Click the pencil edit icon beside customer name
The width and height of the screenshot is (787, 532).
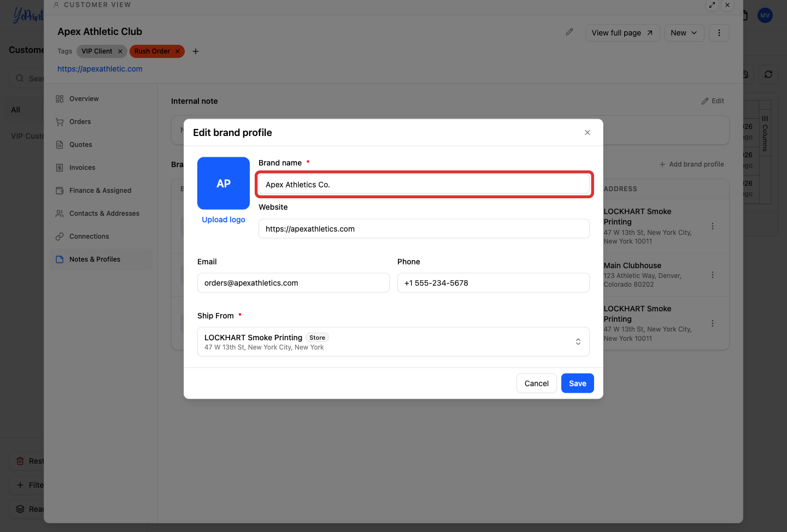[569, 32]
